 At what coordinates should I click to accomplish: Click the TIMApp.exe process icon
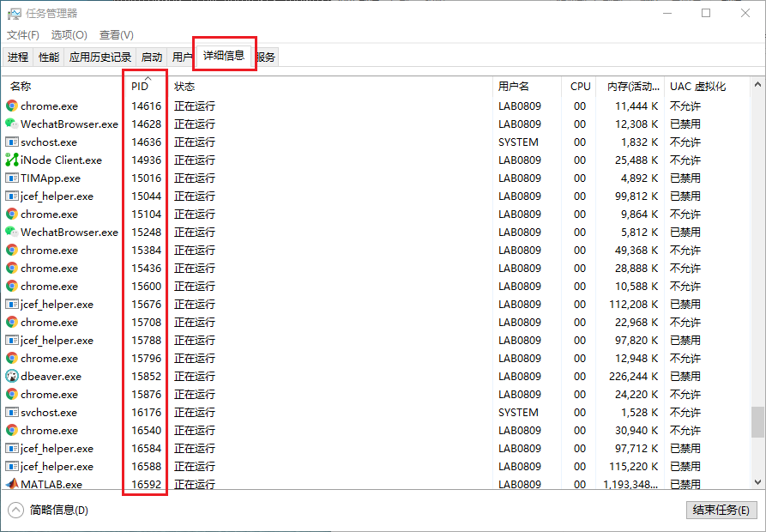(x=12, y=178)
